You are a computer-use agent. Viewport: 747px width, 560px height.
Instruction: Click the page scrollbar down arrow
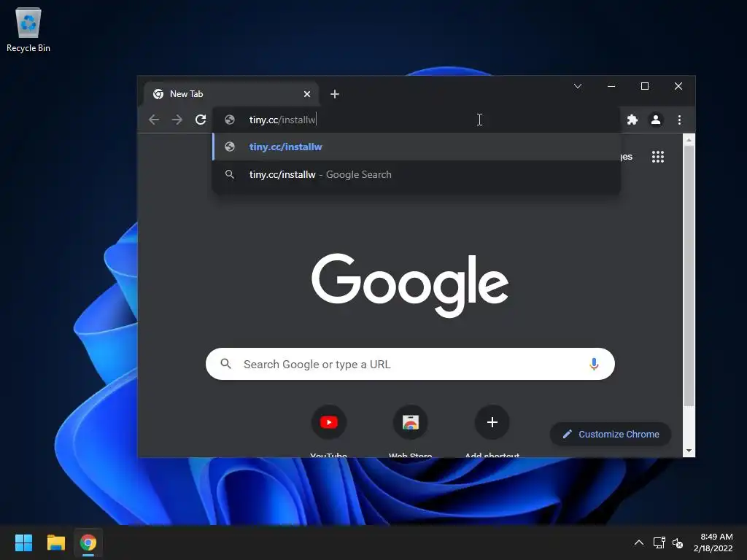click(689, 451)
